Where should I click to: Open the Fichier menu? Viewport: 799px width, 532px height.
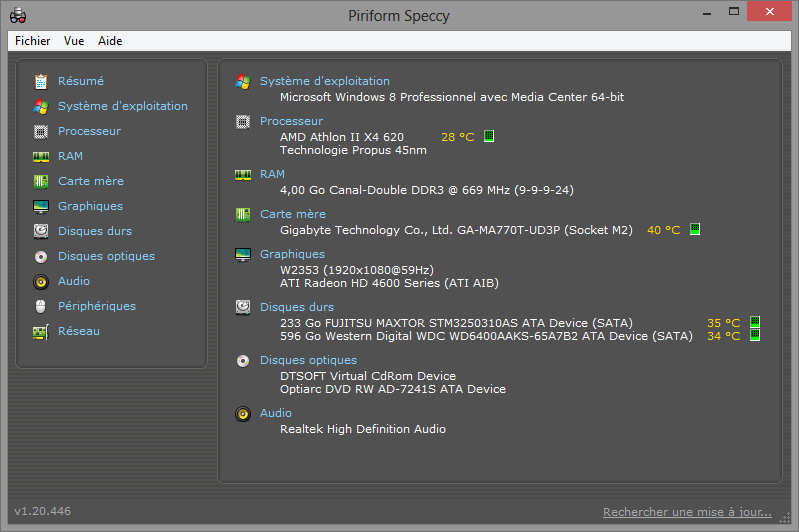pos(33,41)
